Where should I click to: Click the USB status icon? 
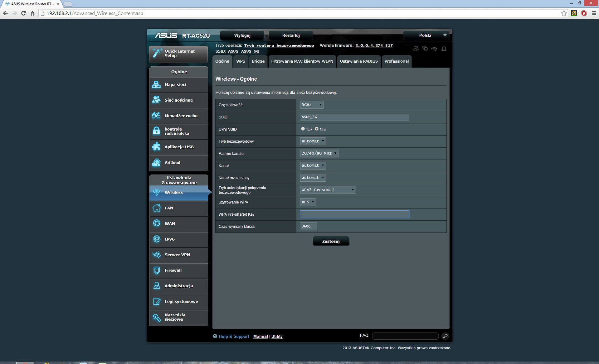pyautogui.click(x=434, y=49)
